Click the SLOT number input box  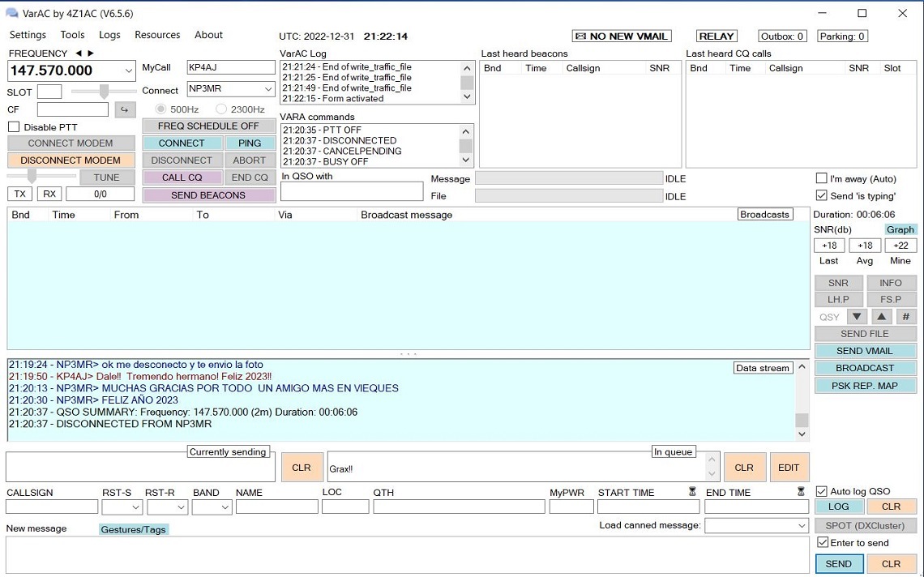click(x=49, y=92)
